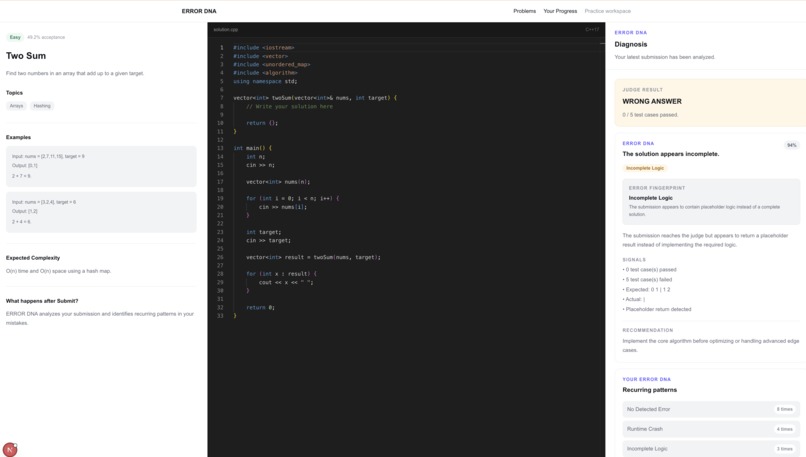Select the Hashing topic tag

pyautogui.click(x=42, y=106)
